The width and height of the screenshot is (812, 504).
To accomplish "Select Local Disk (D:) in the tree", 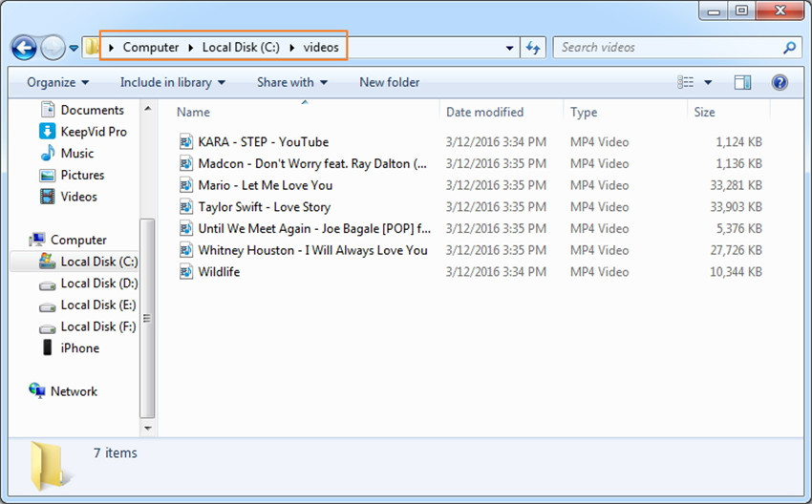I will tap(98, 283).
